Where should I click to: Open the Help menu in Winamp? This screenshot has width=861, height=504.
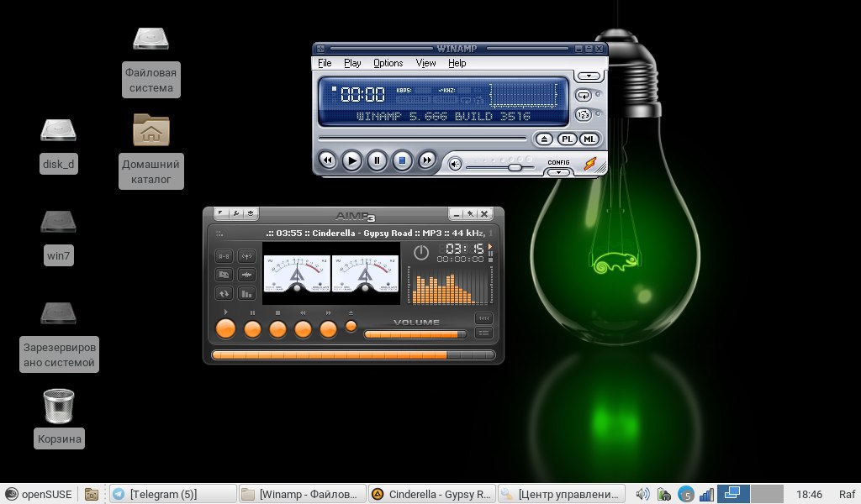pos(457,63)
